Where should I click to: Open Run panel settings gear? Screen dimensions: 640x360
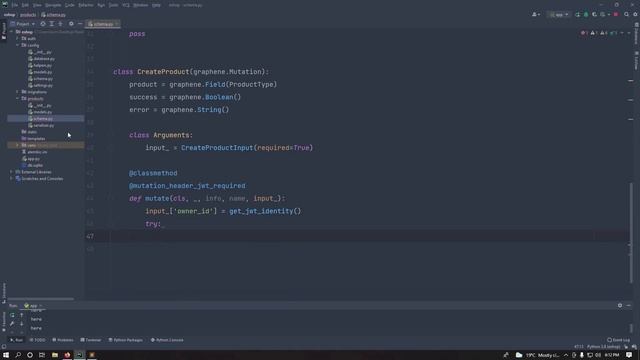pos(620,305)
